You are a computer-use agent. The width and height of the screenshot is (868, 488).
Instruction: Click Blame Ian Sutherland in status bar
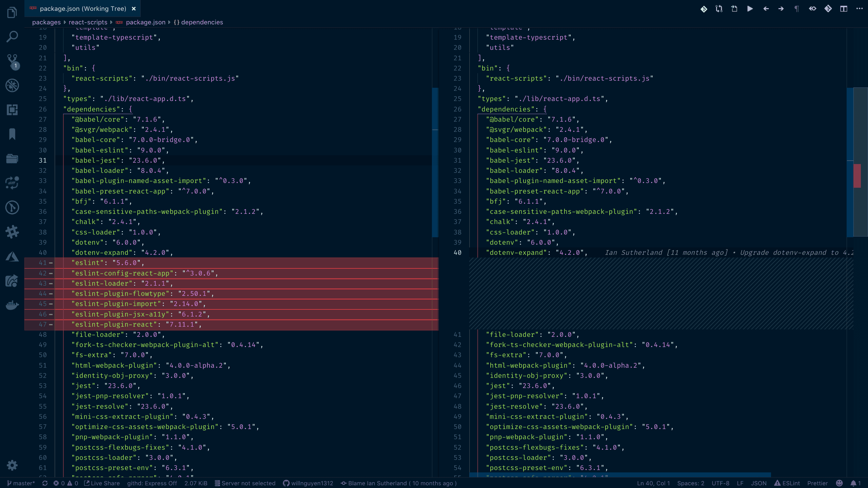point(399,483)
